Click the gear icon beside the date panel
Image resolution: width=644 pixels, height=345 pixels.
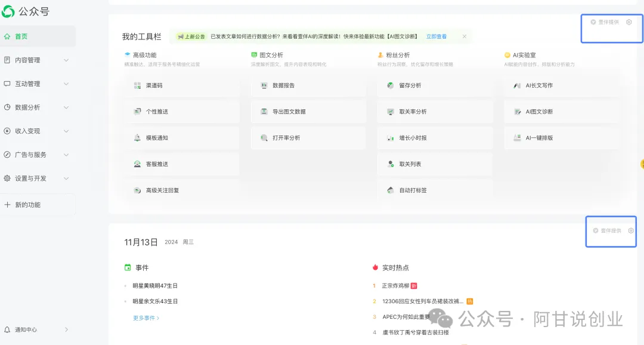click(631, 230)
